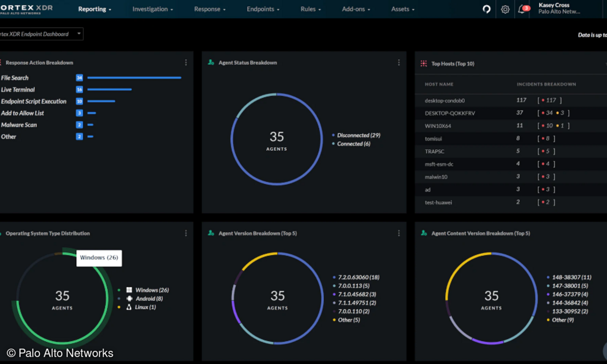Open the notifications bell

click(523, 9)
